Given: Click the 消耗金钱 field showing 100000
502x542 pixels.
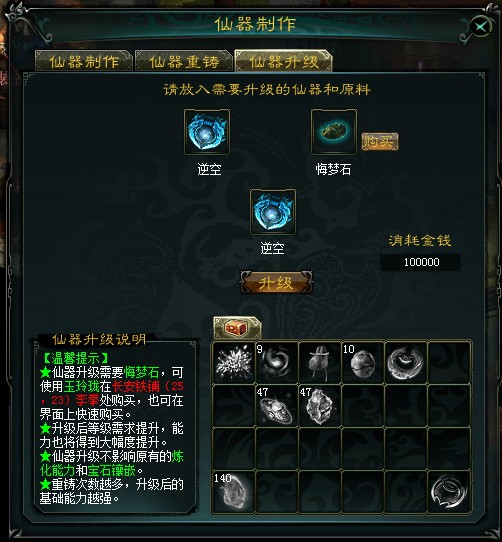Looking at the screenshot, I should [421, 262].
